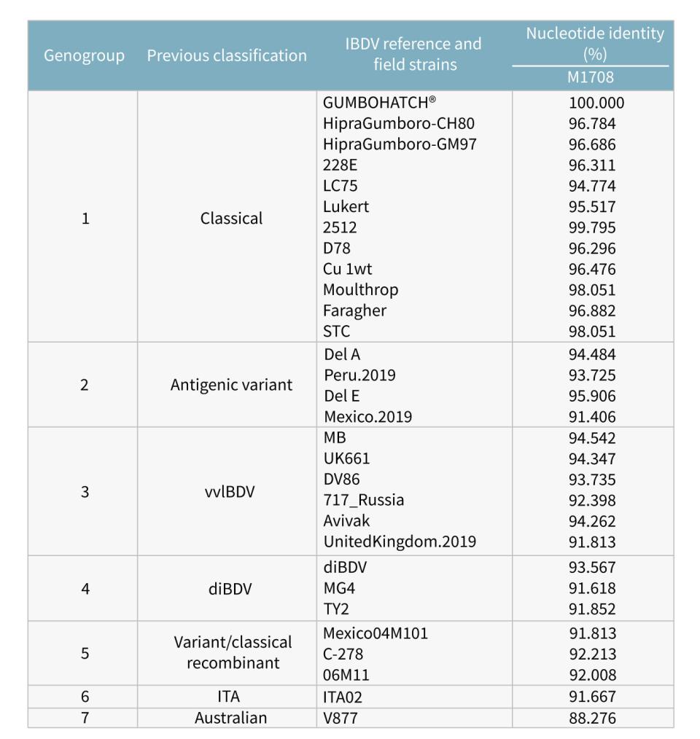Click the Nucleotide identity (%) header
Screen dimensions: 700x739
click(590, 45)
